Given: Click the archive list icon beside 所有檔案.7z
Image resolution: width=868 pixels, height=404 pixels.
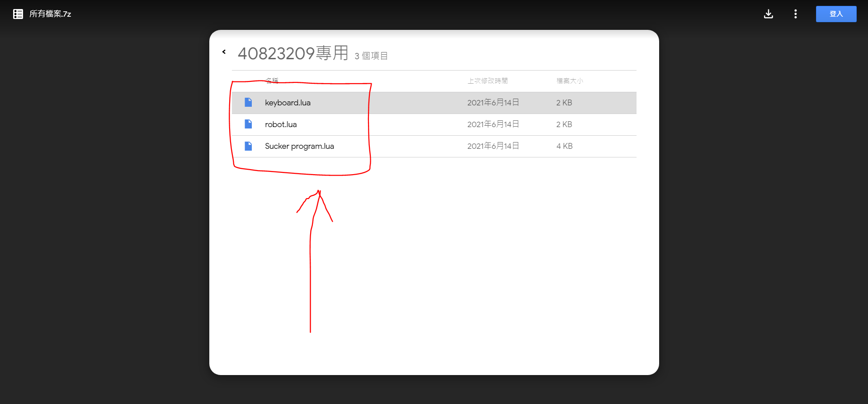Looking at the screenshot, I should [x=18, y=14].
